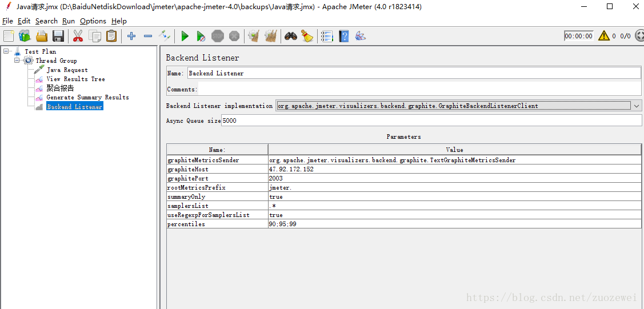The width and height of the screenshot is (644, 309).
Task: Click the Name input field
Action: tap(414, 73)
